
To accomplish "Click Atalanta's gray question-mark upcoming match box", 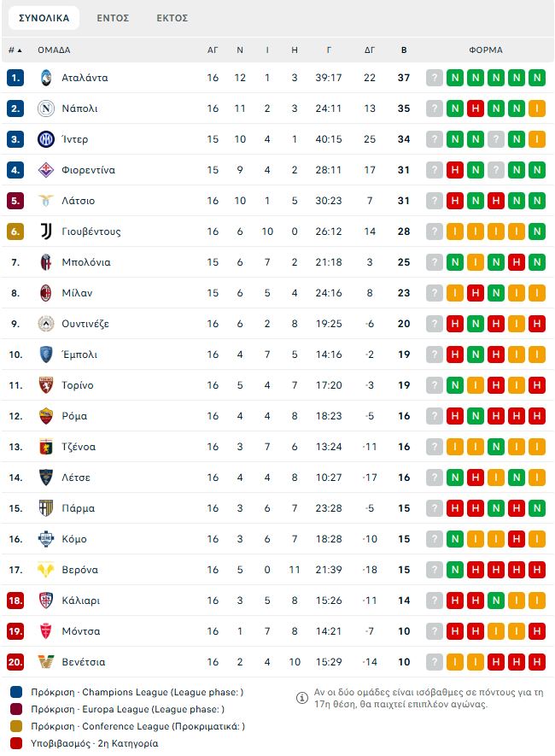I will [x=434, y=78].
